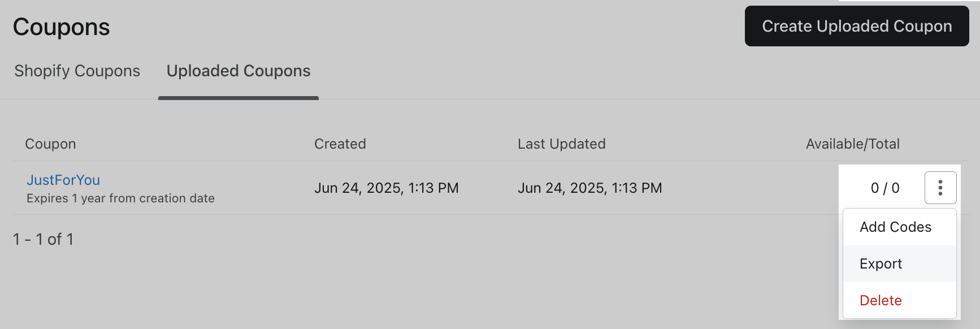980x329 pixels.
Task: Click the dark underline beneath Uploaded Coupons
Action: (238, 98)
